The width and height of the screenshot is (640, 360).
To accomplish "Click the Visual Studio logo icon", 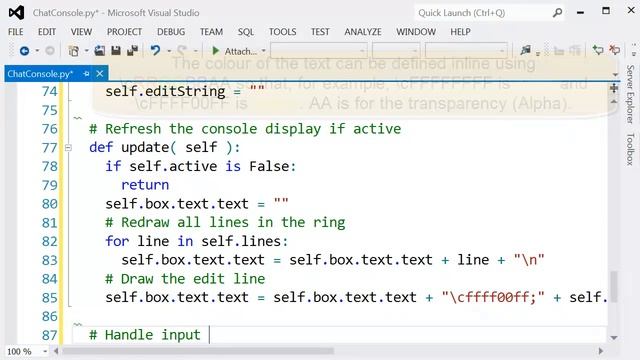I will click(16, 13).
